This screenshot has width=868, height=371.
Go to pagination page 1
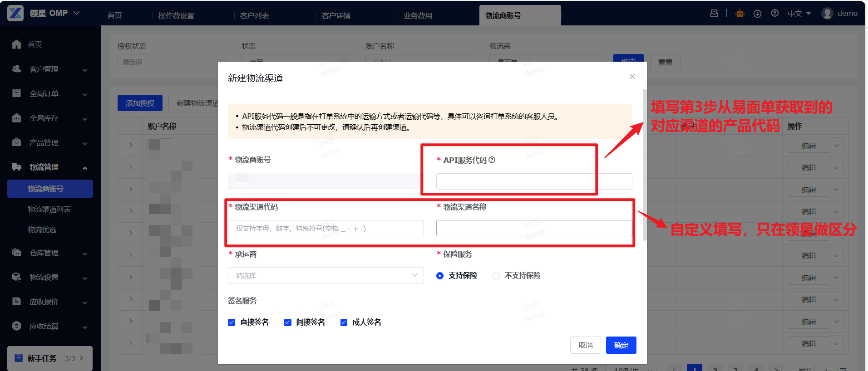point(695,367)
